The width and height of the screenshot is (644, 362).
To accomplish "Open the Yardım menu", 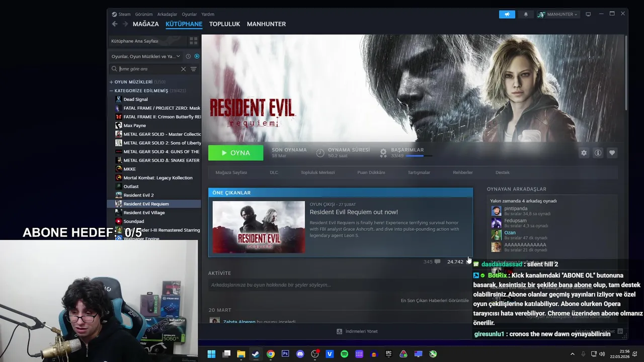I will [208, 14].
